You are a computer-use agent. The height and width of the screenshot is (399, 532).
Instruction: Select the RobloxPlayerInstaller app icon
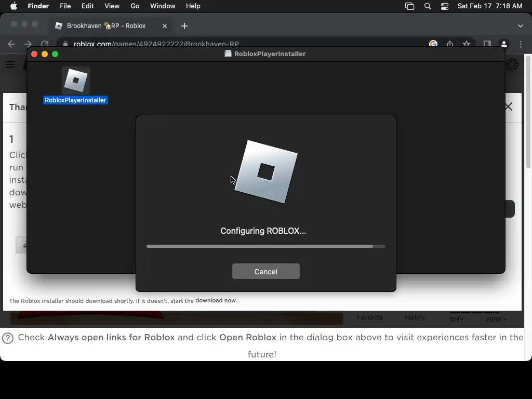coord(76,80)
